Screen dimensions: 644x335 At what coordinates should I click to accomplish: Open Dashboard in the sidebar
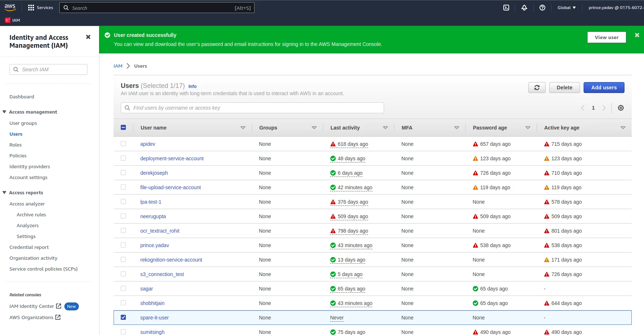(x=22, y=97)
